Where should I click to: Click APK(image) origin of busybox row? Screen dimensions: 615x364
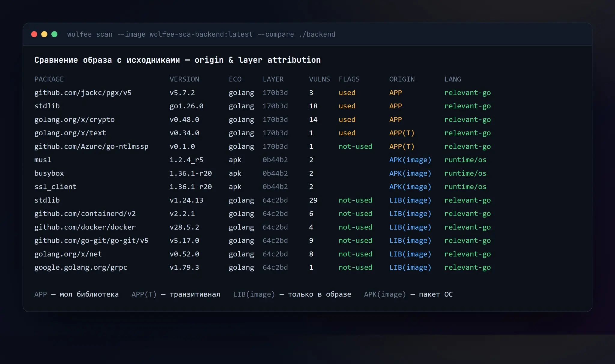coord(410,173)
